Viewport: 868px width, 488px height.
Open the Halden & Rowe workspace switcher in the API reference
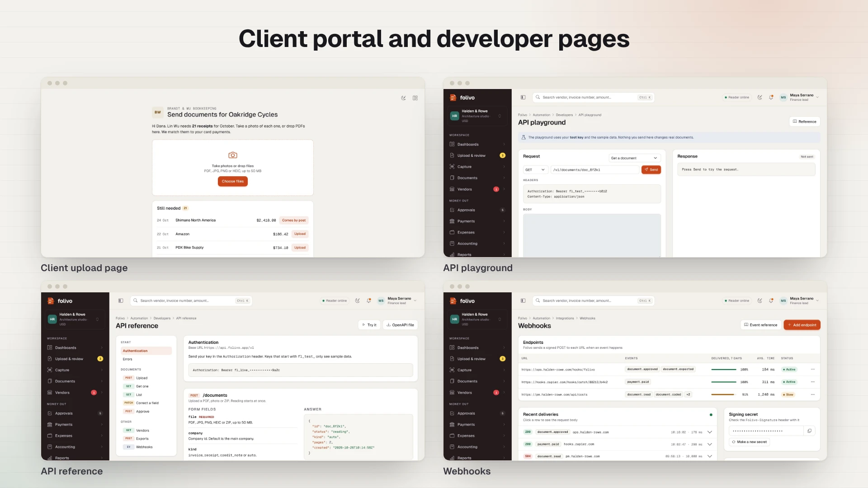[x=75, y=319]
